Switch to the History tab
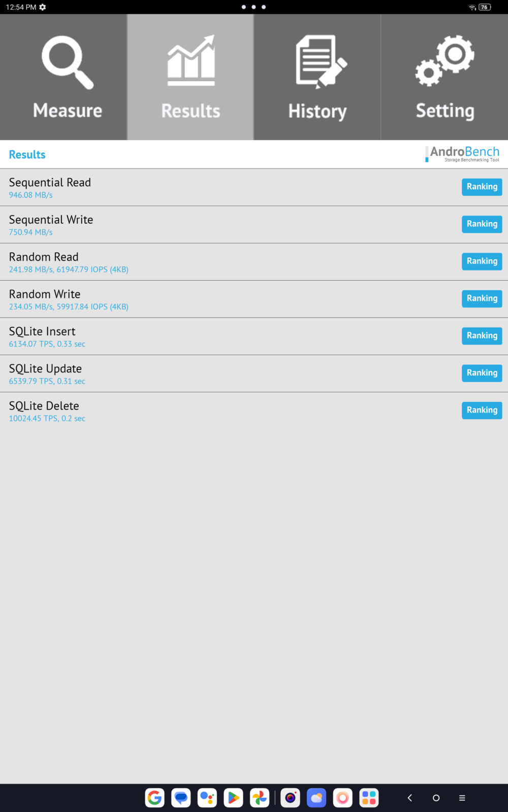508x812 pixels. (x=317, y=77)
